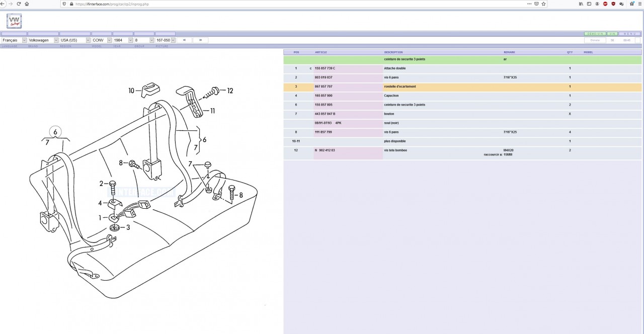Viewport: 644px width, 334px height.
Task: Go to previous picture with « button
Action: pyautogui.click(x=184, y=40)
